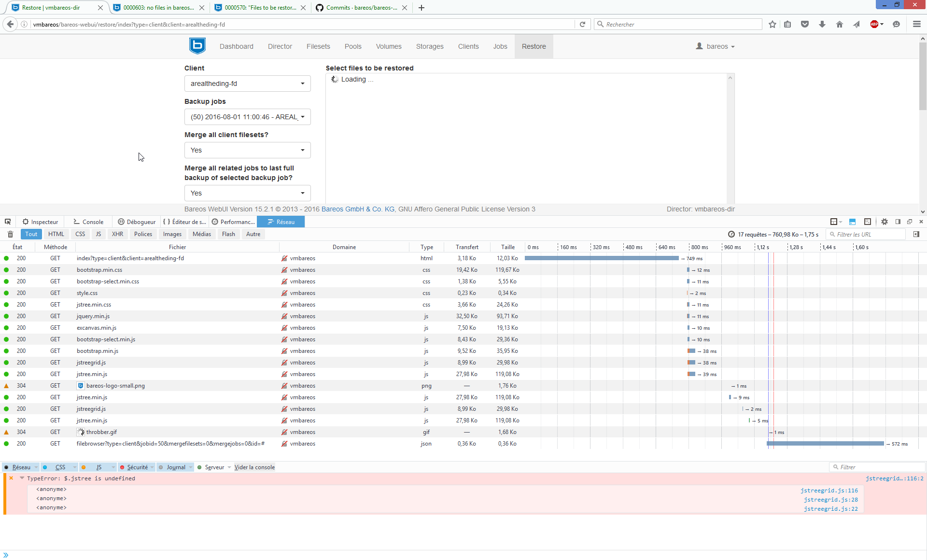Viewport: 927px width, 560px height.
Task: Expand the bareos user menu
Action: pos(716,46)
